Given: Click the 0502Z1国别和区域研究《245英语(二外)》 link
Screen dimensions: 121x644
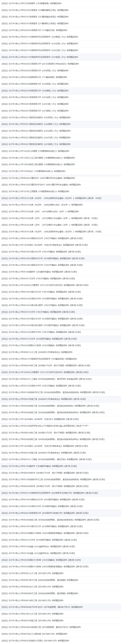Looking at the screenshot, I should [36, 117].
